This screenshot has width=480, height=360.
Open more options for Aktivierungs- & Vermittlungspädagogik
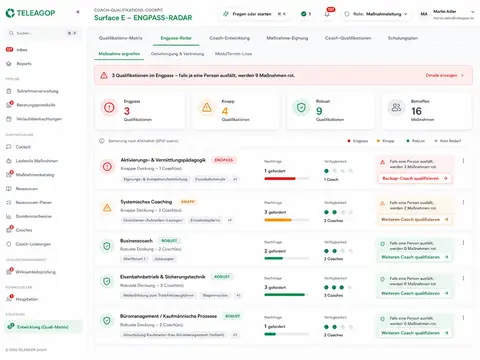click(463, 161)
